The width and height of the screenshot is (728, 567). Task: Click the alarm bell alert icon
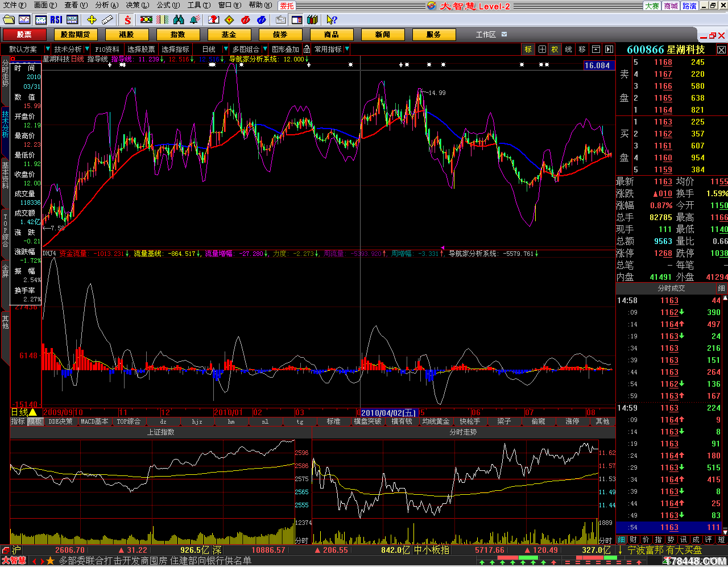click(x=195, y=20)
